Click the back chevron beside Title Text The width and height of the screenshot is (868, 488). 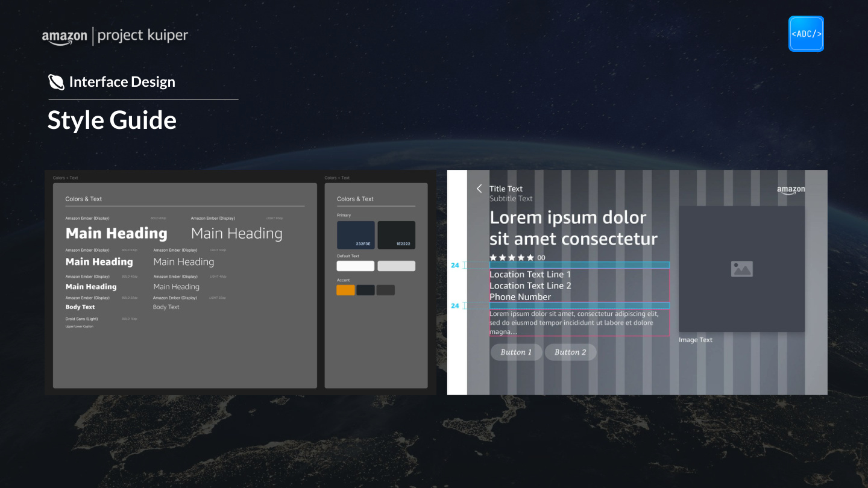(x=479, y=189)
